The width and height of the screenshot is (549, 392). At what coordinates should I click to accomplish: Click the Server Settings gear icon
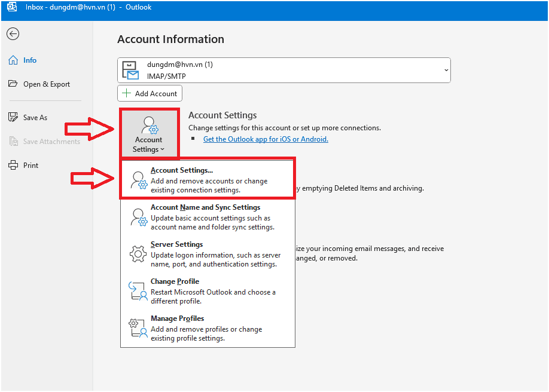pyautogui.click(x=138, y=254)
